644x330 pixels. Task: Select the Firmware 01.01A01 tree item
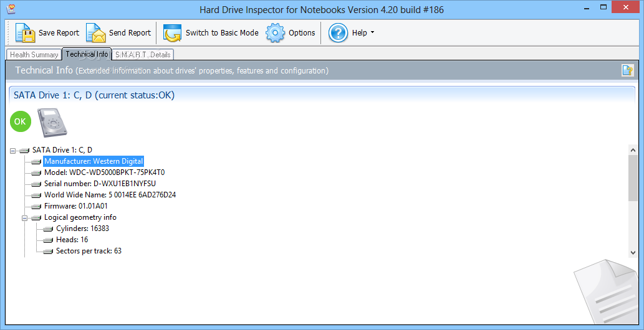[x=75, y=206]
